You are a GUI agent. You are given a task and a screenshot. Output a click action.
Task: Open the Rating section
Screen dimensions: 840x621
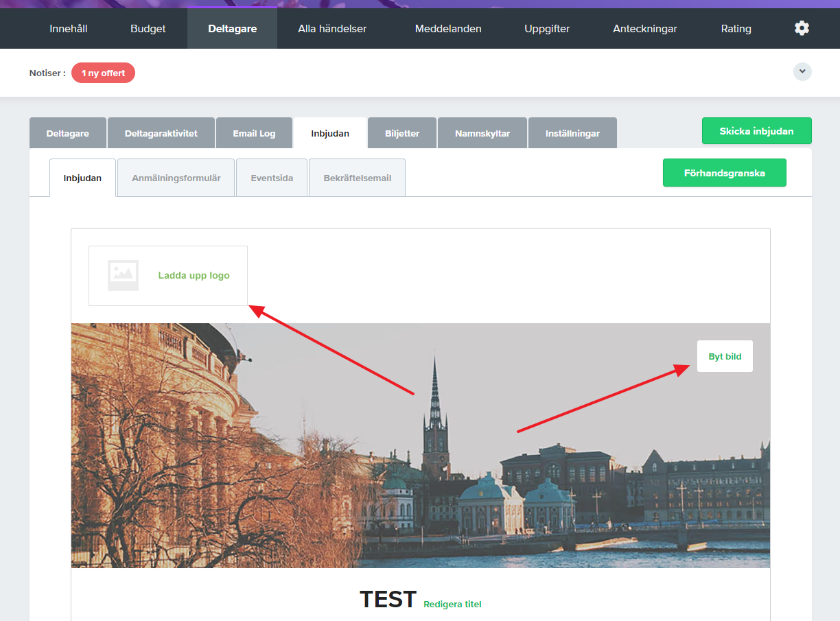(x=736, y=29)
